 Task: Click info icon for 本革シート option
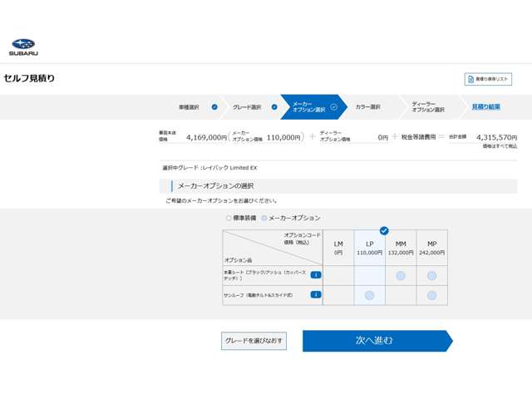[x=316, y=275]
